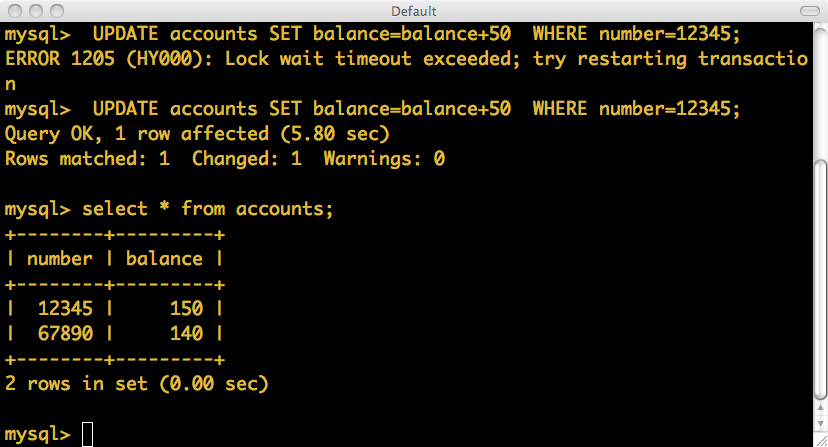Click account number 67890 in the result table
The height and width of the screenshot is (447, 828).
65,333
